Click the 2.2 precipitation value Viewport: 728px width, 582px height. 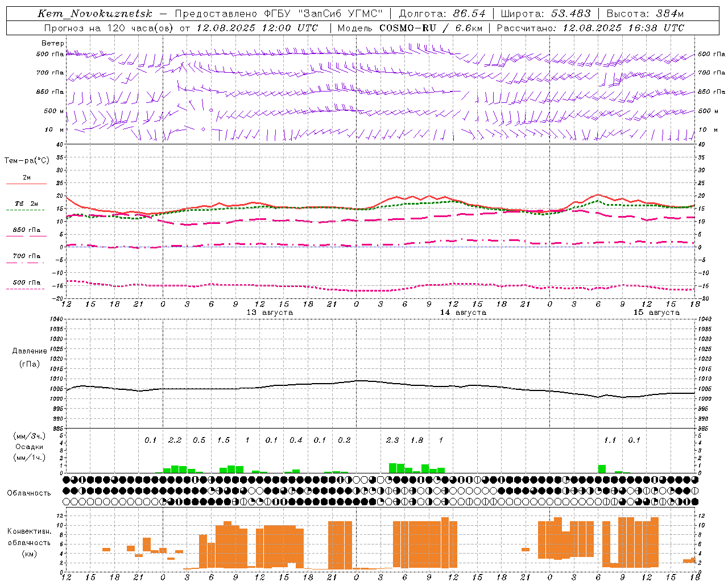click(175, 440)
